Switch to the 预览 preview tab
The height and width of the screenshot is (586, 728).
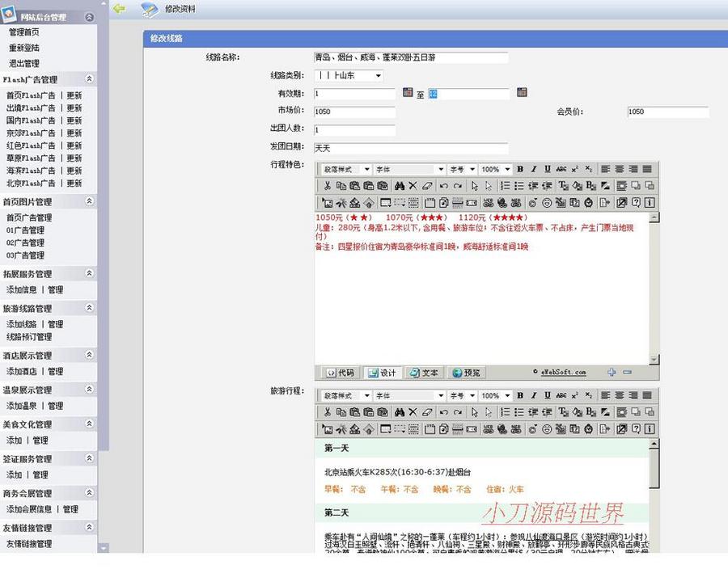467,373
